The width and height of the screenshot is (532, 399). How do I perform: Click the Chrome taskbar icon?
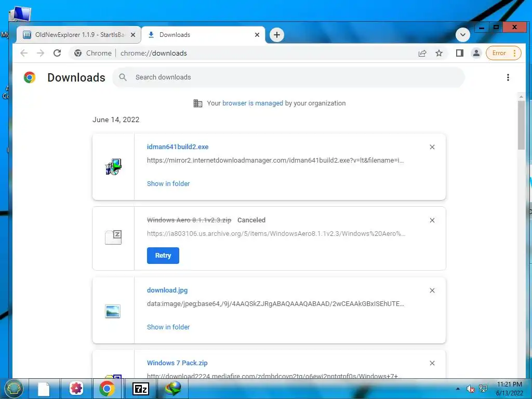tap(107, 389)
